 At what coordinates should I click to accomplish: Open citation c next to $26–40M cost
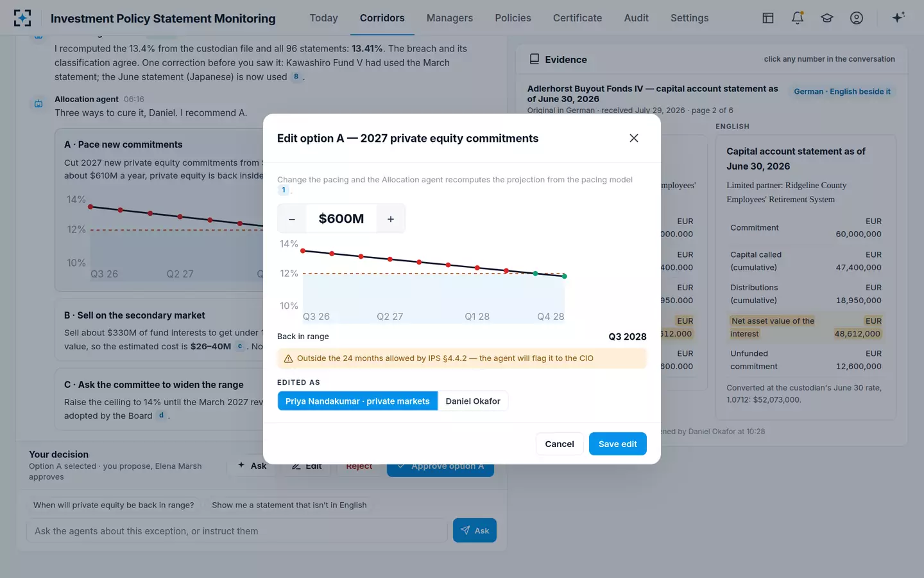240,346
